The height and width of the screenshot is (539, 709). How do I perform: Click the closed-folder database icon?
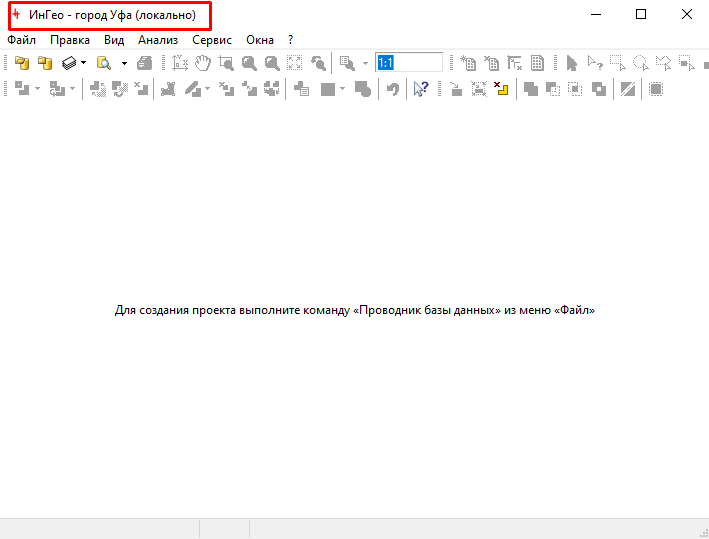45,63
